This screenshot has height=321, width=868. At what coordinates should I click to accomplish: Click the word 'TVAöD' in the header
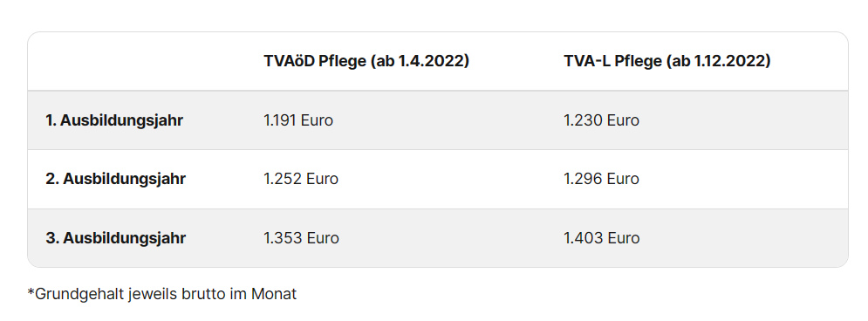289,61
